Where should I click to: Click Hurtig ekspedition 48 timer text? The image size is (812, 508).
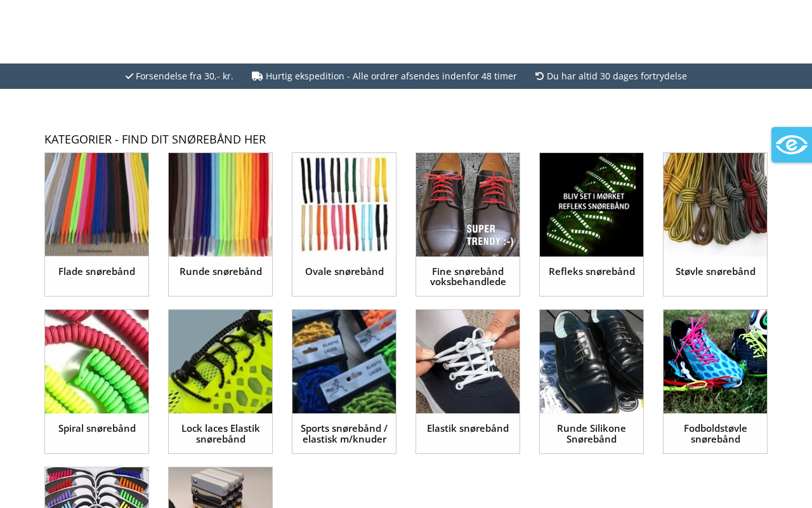coord(391,76)
